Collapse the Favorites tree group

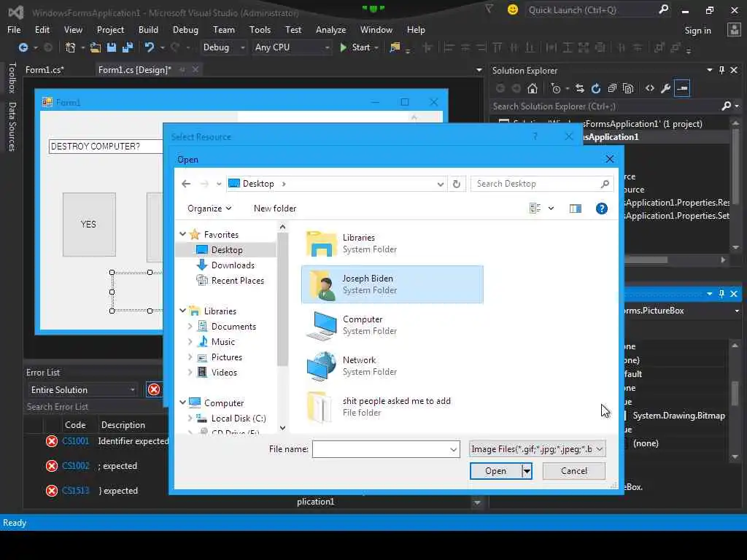183,234
